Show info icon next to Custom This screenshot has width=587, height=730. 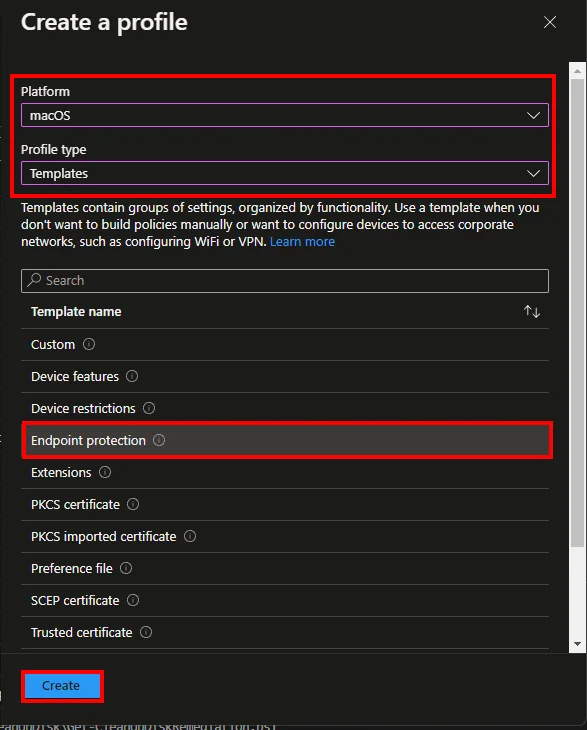click(x=89, y=344)
